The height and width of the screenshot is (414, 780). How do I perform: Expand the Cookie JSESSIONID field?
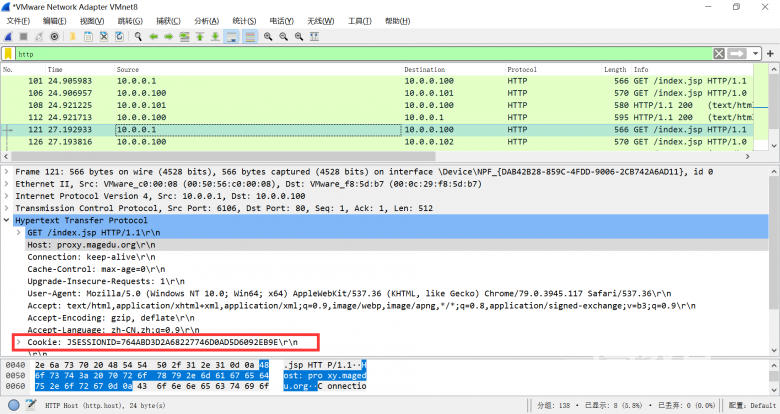[x=18, y=342]
